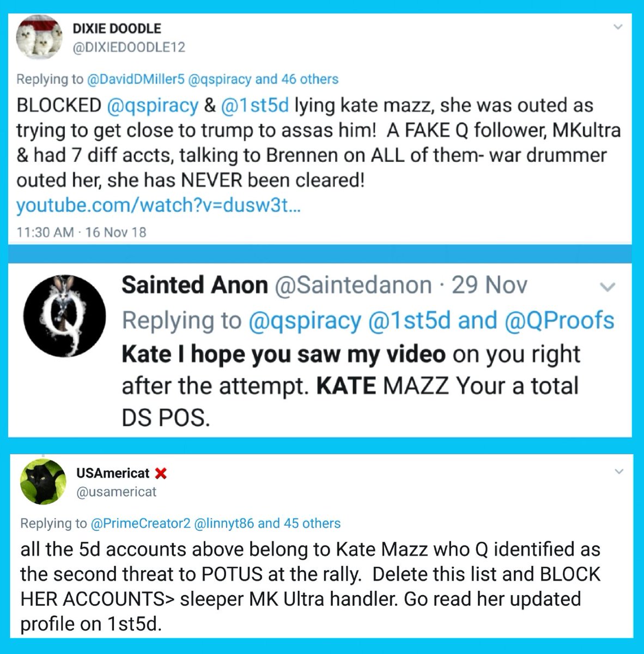The height and width of the screenshot is (654, 644).
Task: Click the @linnyt86 mention
Action: (x=224, y=523)
